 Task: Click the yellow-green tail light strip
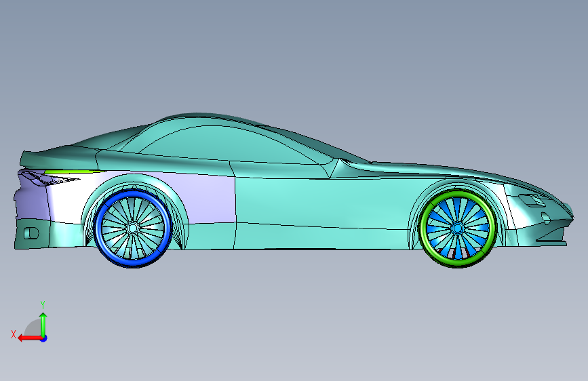pyautogui.click(x=71, y=172)
